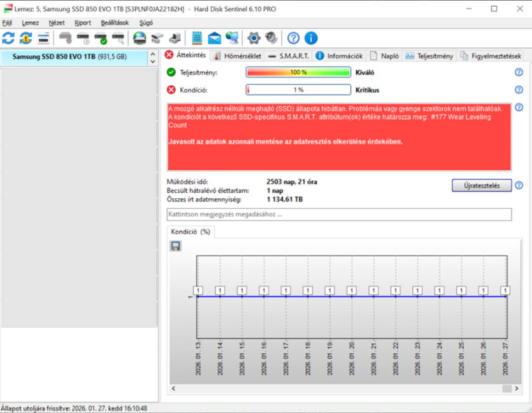This screenshot has height=413, width=532.
Task: Switch to the Hőmérséklet tab
Action: pos(238,56)
